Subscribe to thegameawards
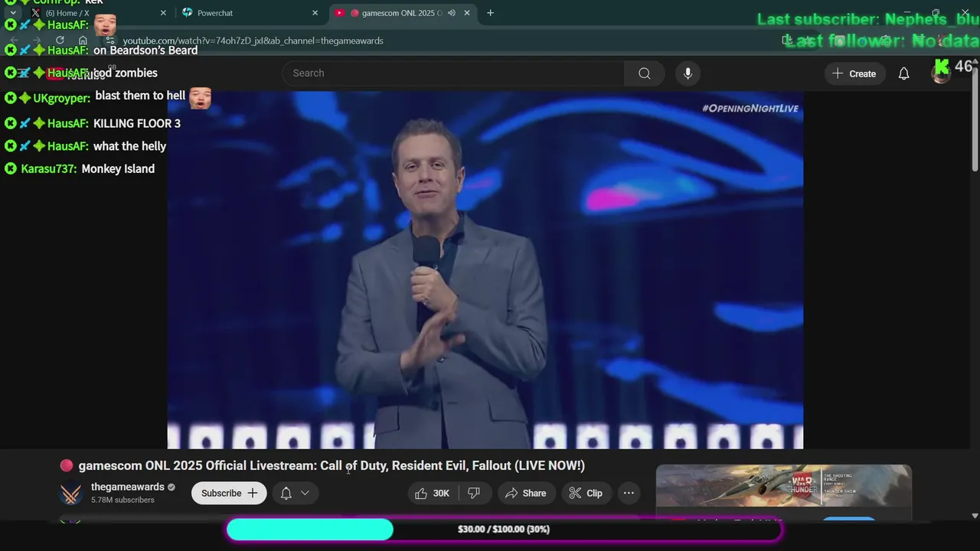This screenshot has width=980, height=551. pyautogui.click(x=229, y=493)
